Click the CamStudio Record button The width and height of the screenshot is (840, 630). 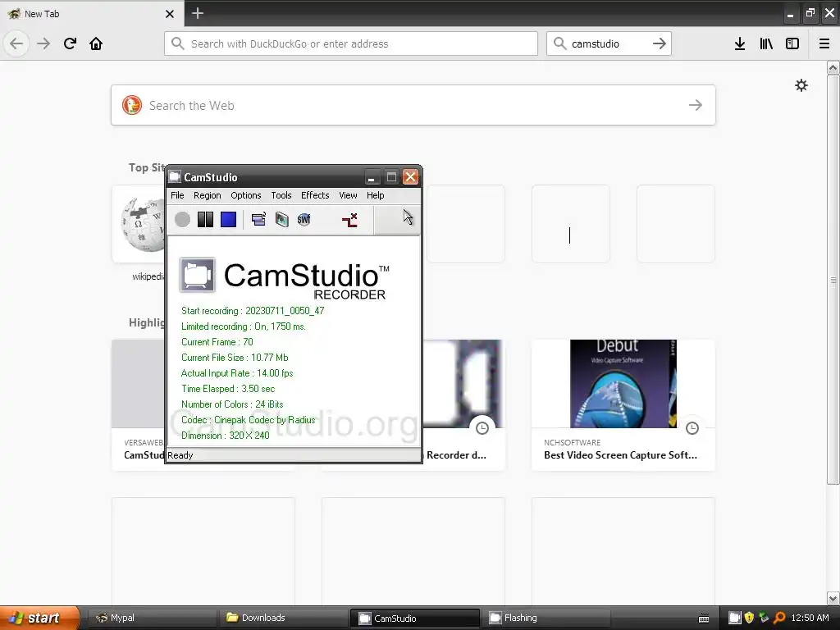coord(182,219)
